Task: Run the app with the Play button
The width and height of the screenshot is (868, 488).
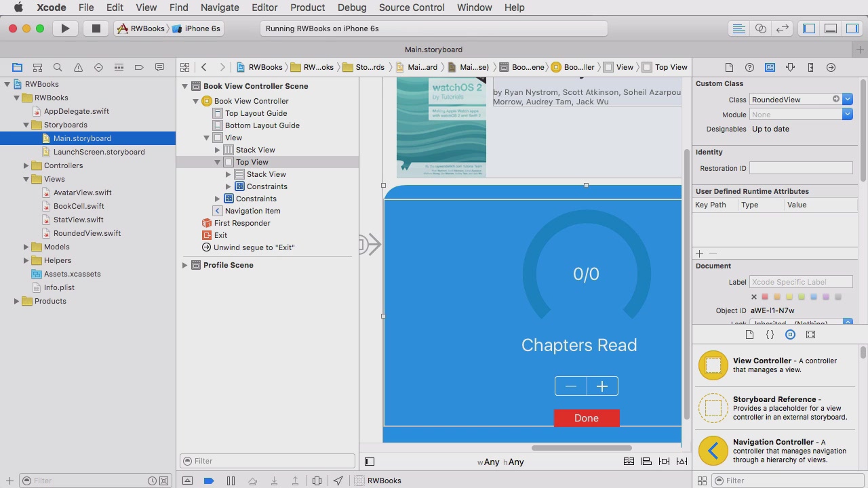Action: (x=65, y=28)
